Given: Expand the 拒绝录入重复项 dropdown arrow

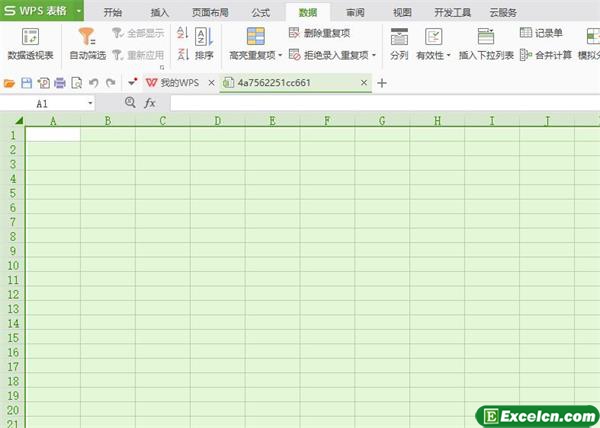Looking at the screenshot, I should click(x=374, y=55).
